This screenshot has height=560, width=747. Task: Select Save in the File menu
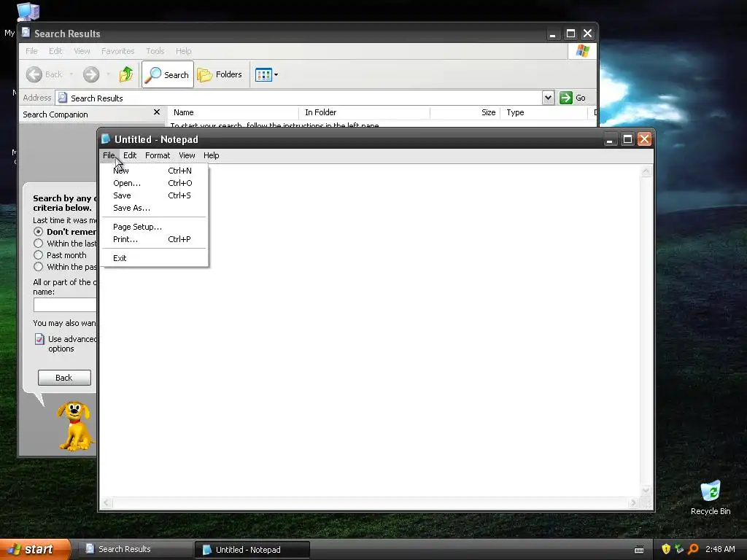[155, 195]
